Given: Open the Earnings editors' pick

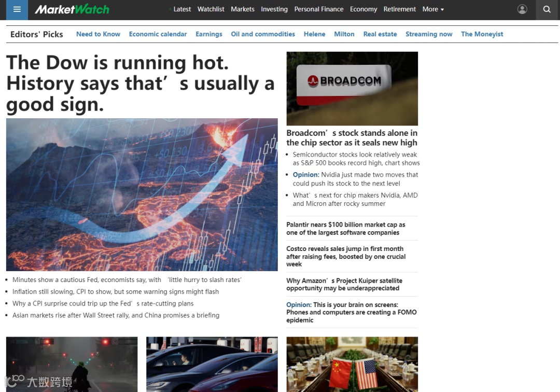Looking at the screenshot, I should click(x=209, y=34).
